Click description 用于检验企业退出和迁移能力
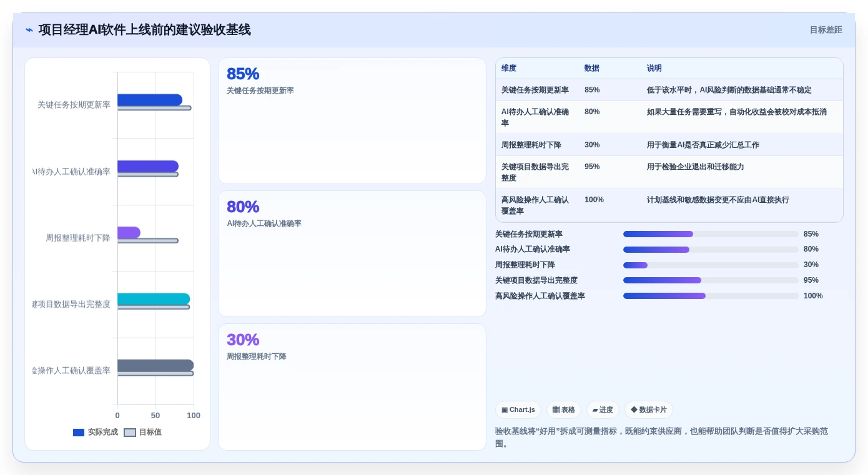Screen dimensions: 868x475 [x=696, y=167]
